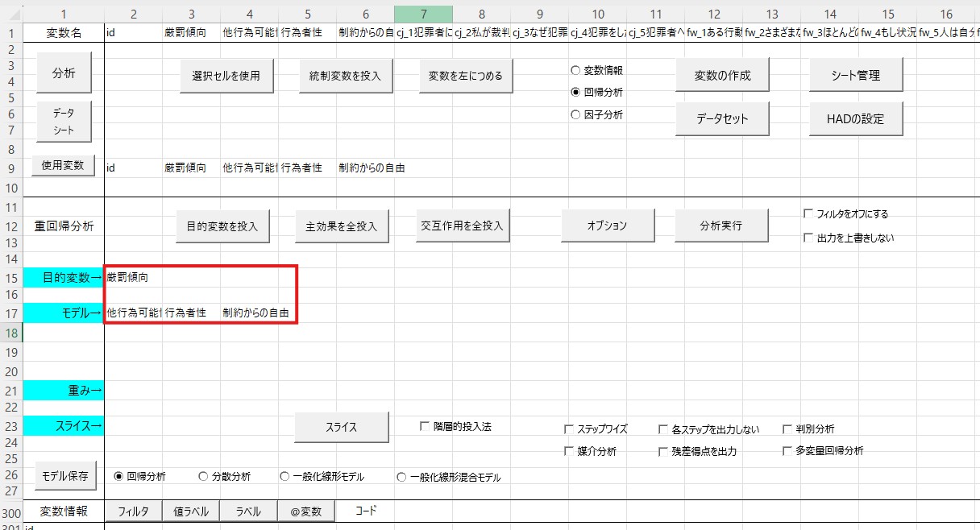980x530 pixels.
Task: Check the ステップワイズ checkbox
Action: [570, 429]
